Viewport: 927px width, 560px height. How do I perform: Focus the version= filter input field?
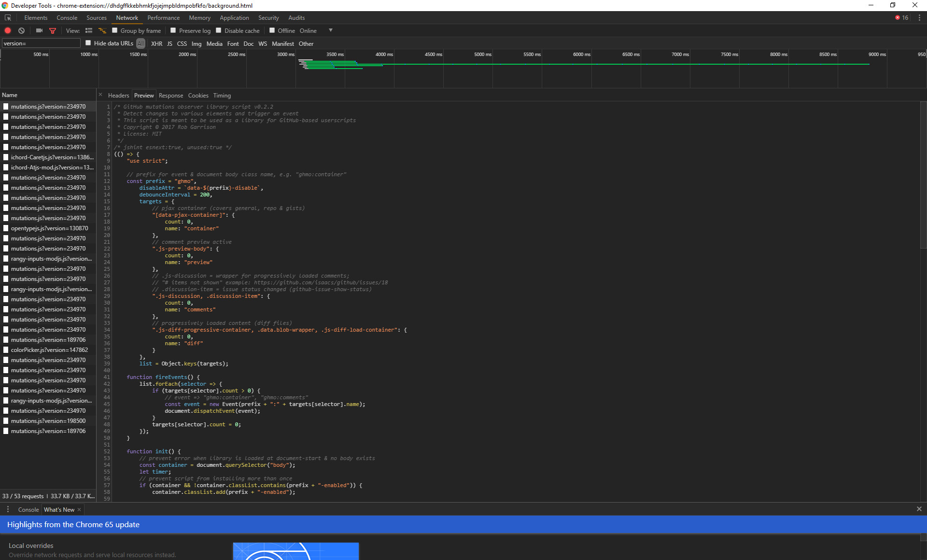click(x=41, y=43)
